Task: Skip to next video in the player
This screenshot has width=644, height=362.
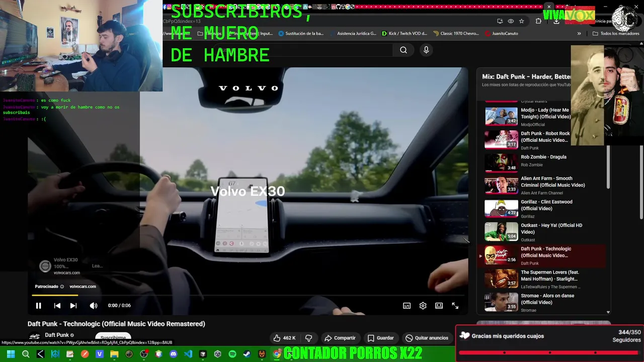Action: (x=73, y=306)
